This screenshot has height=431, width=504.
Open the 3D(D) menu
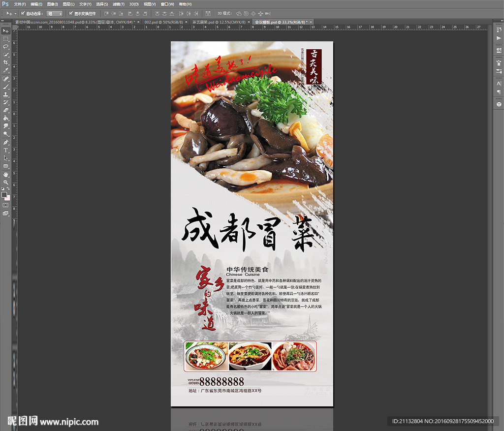(134, 4)
